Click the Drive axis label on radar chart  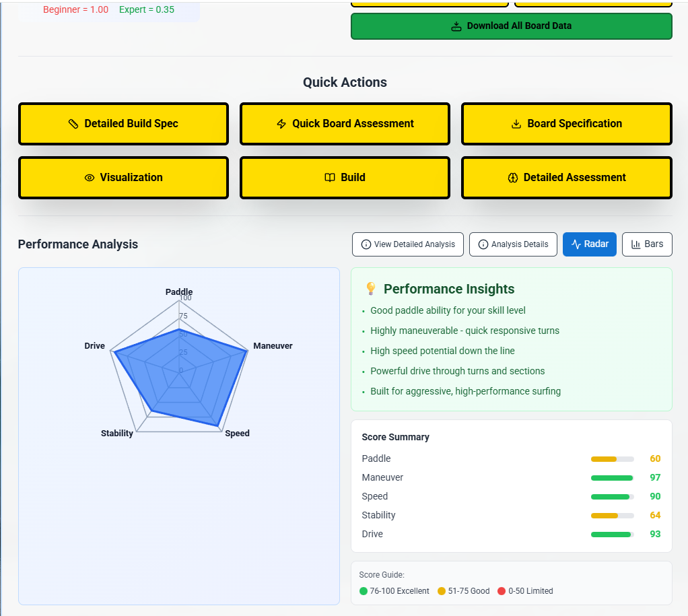tap(95, 346)
